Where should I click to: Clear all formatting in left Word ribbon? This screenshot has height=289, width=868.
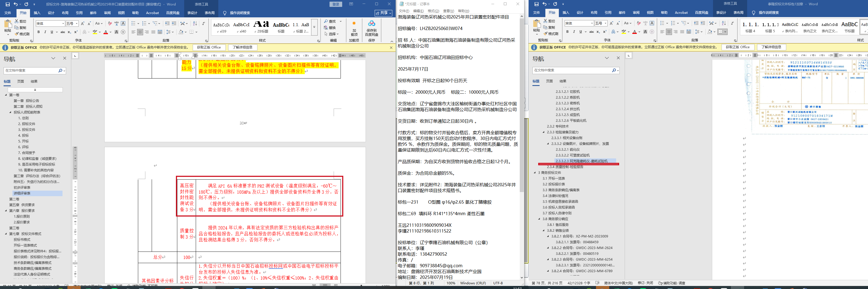tap(110, 24)
